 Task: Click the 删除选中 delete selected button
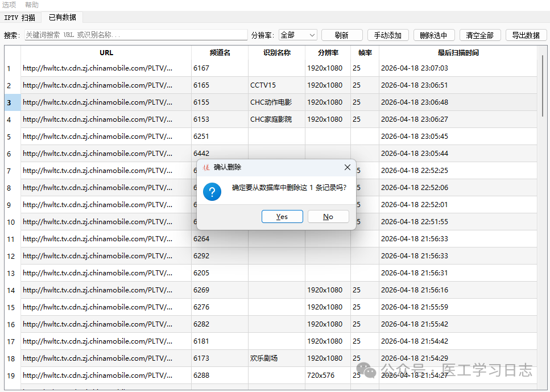point(433,35)
